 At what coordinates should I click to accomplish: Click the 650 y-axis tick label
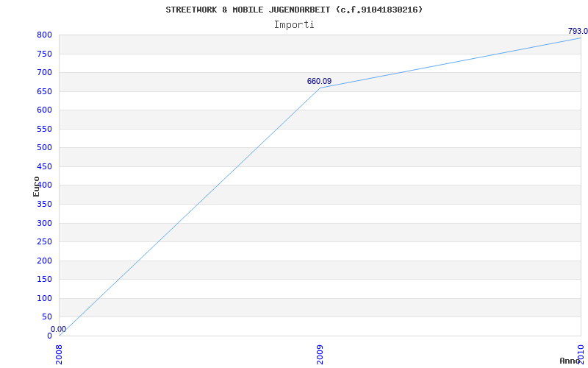(x=44, y=91)
